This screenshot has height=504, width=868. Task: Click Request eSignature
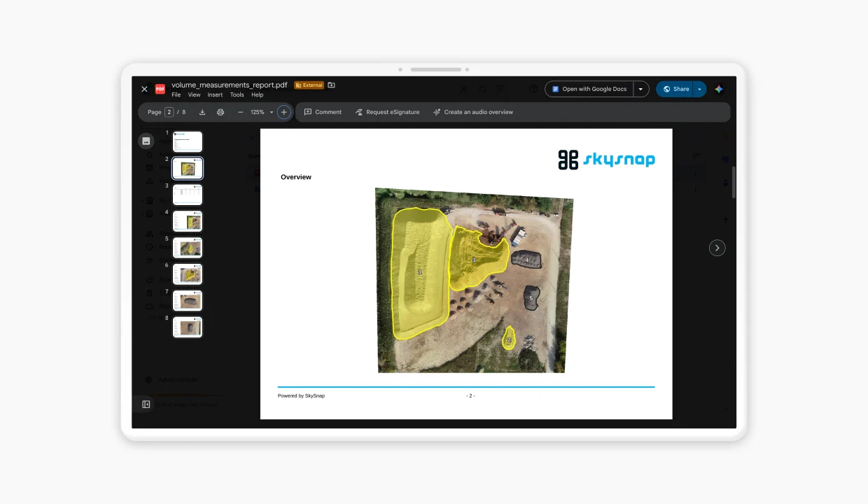tap(387, 112)
